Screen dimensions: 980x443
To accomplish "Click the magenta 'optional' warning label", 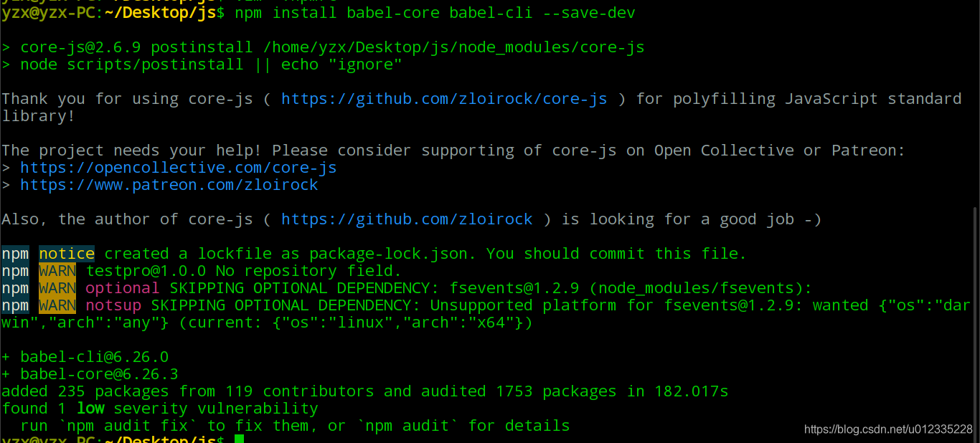I will [x=123, y=288].
